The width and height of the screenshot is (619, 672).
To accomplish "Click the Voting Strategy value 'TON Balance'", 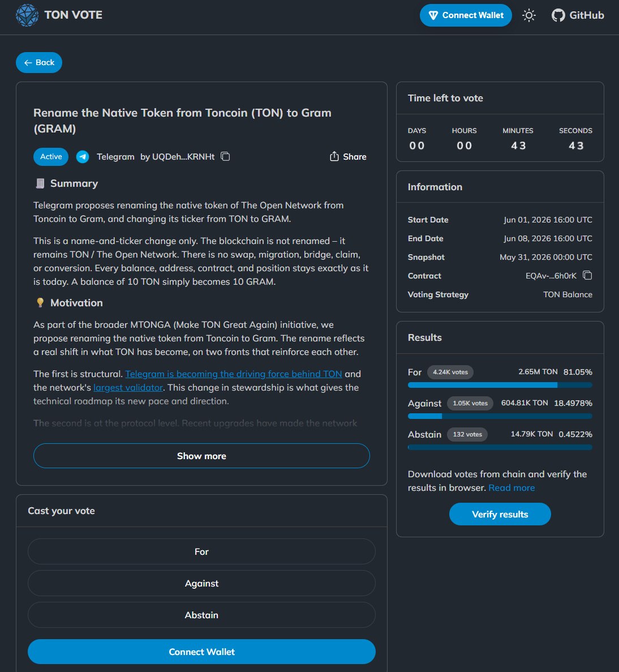I will coord(568,295).
